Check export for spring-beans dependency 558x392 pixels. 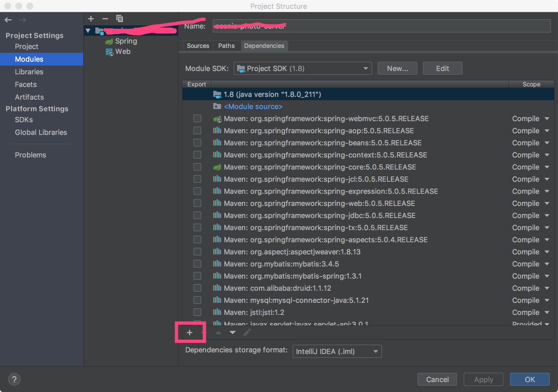(197, 143)
